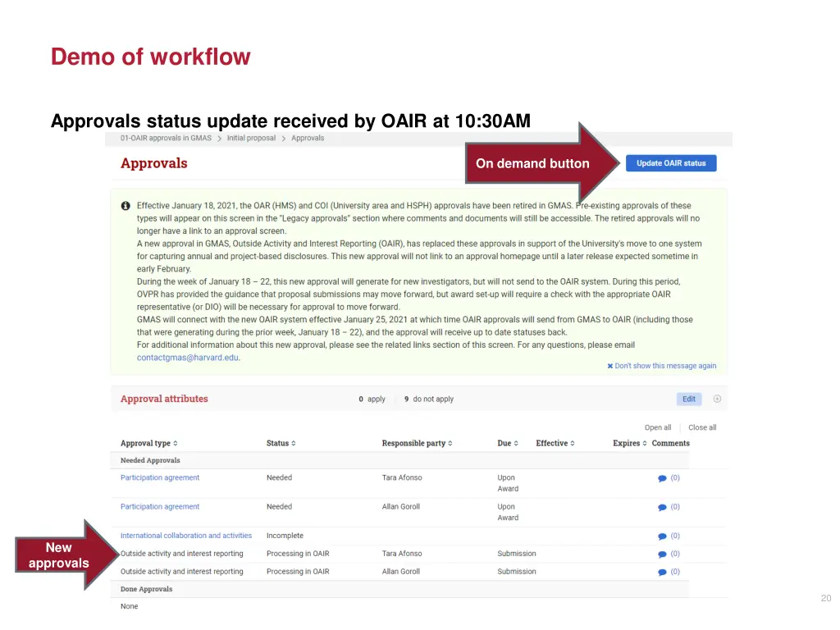Sort by Status column

tap(281, 443)
